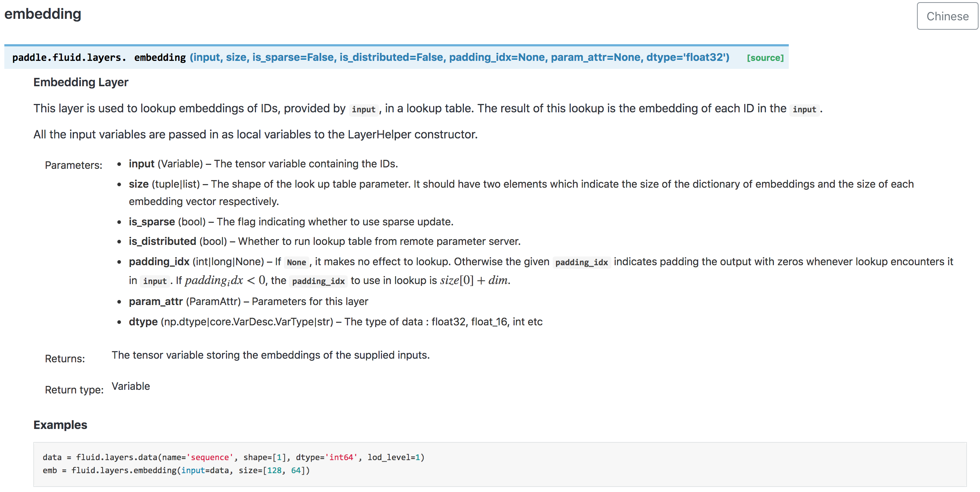Click the first inline input code literal

[x=363, y=109]
